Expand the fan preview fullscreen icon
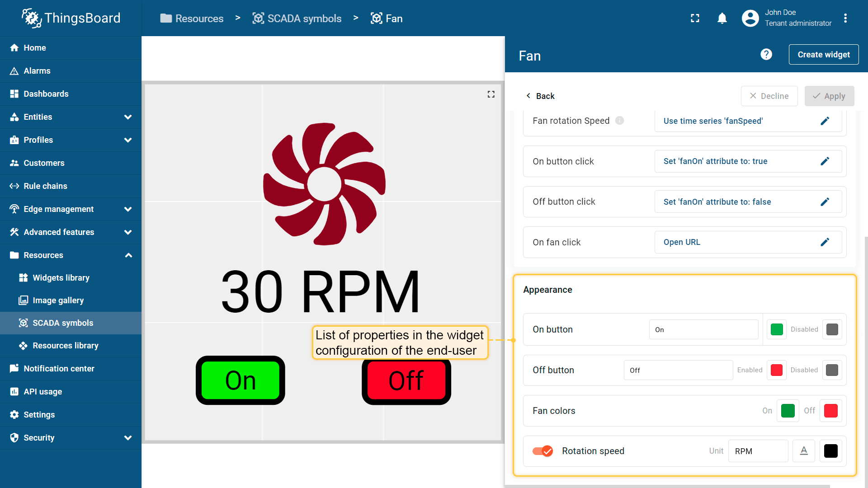Screen dimensions: 868x488 [x=491, y=94]
